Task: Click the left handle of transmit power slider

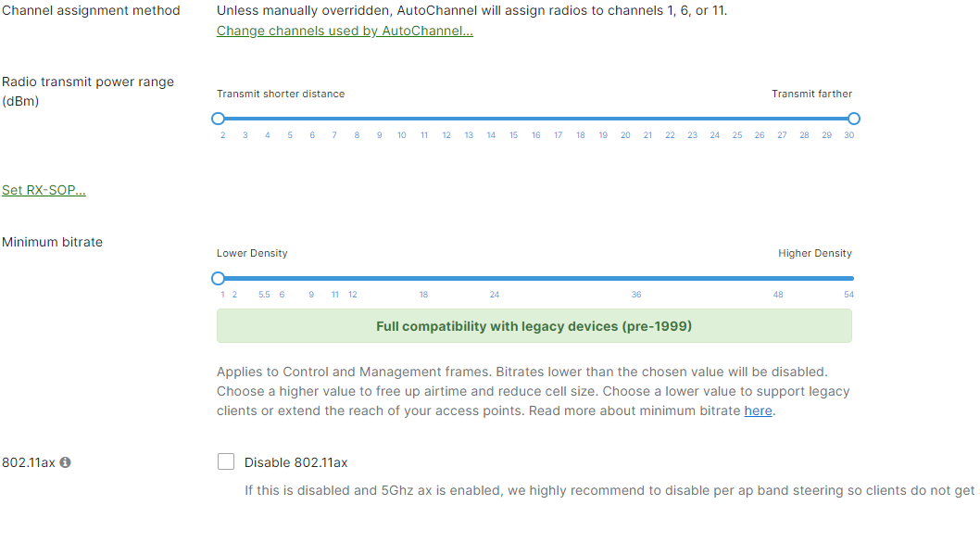Action: tap(218, 119)
